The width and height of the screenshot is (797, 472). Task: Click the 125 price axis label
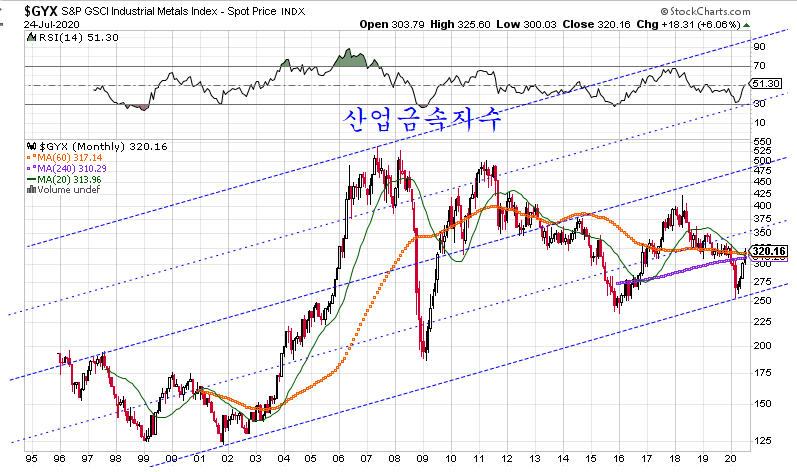762,441
